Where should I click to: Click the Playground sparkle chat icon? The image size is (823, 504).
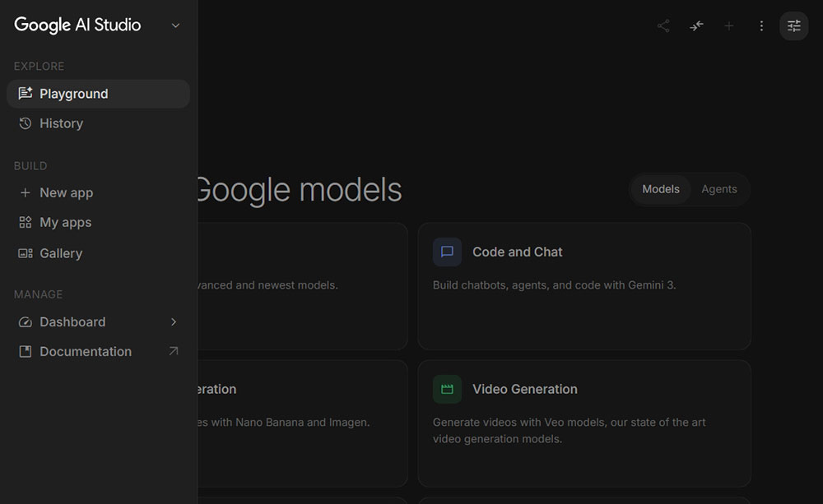pos(26,94)
